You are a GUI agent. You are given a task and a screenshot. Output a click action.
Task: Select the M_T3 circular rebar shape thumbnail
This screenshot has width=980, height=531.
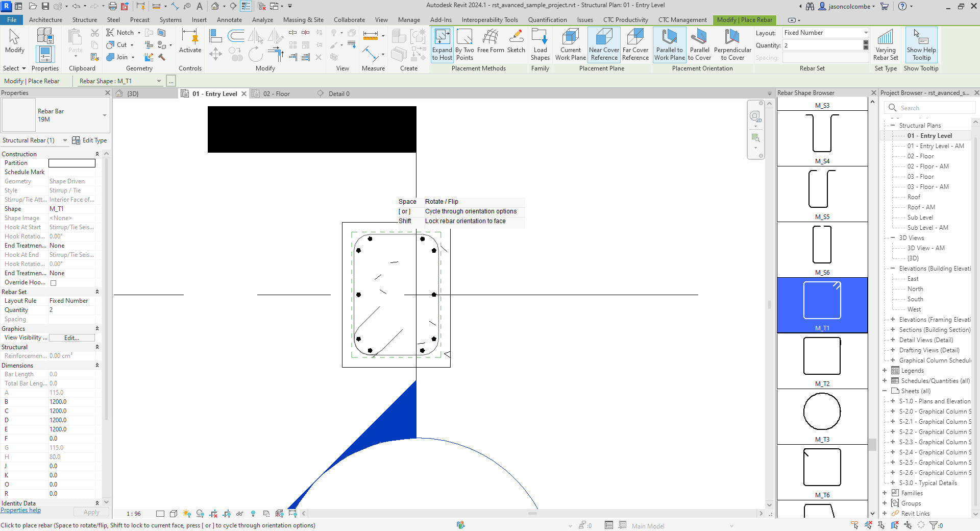(822, 412)
